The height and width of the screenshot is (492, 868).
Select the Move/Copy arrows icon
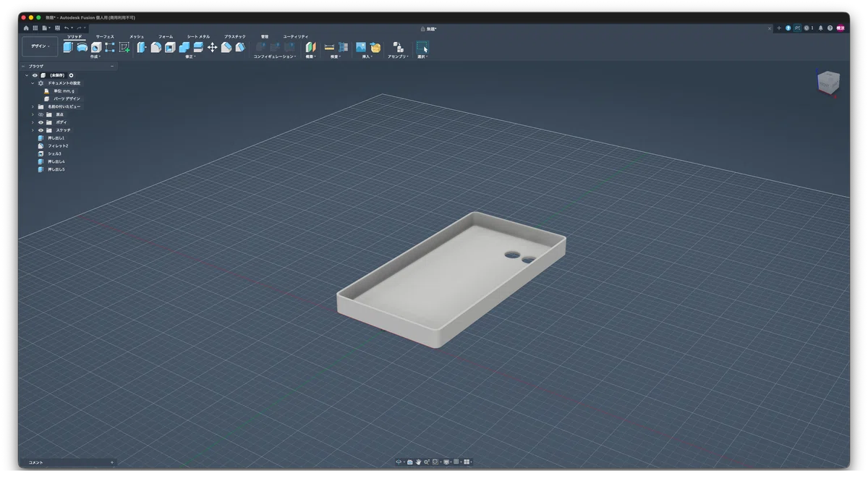(212, 47)
